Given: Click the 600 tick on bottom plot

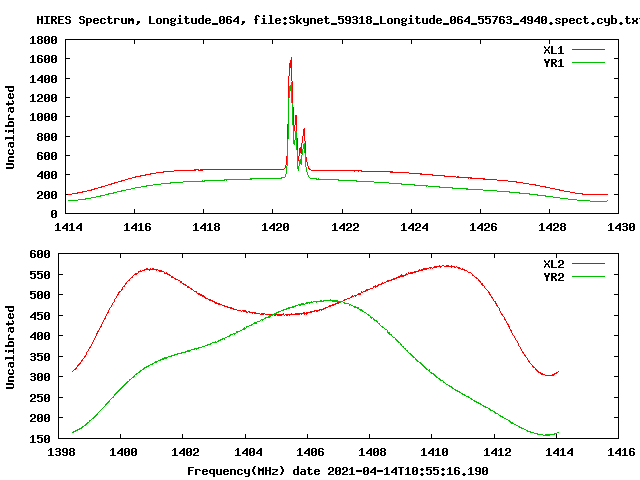Looking at the screenshot, I should click(40, 254).
